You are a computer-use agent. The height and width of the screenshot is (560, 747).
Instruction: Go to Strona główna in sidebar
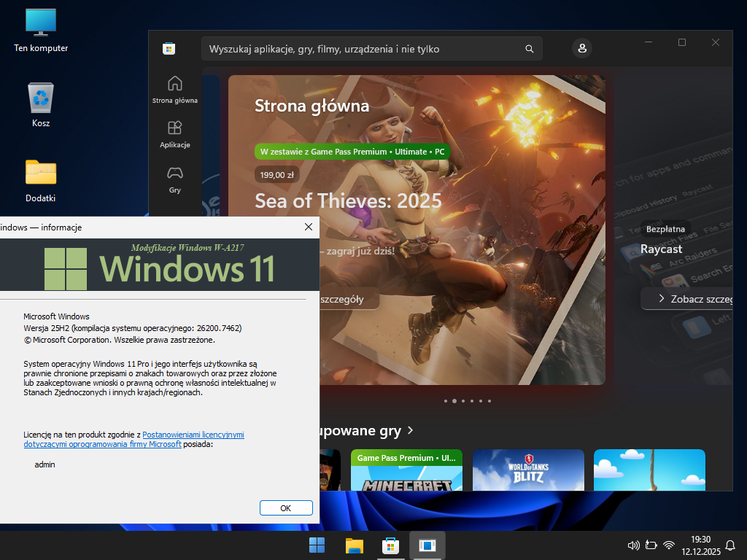pyautogui.click(x=175, y=90)
